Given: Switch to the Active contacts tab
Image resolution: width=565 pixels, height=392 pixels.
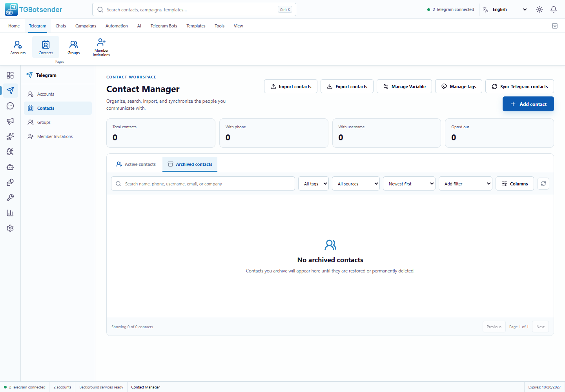Looking at the screenshot, I should tap(136, 164).
